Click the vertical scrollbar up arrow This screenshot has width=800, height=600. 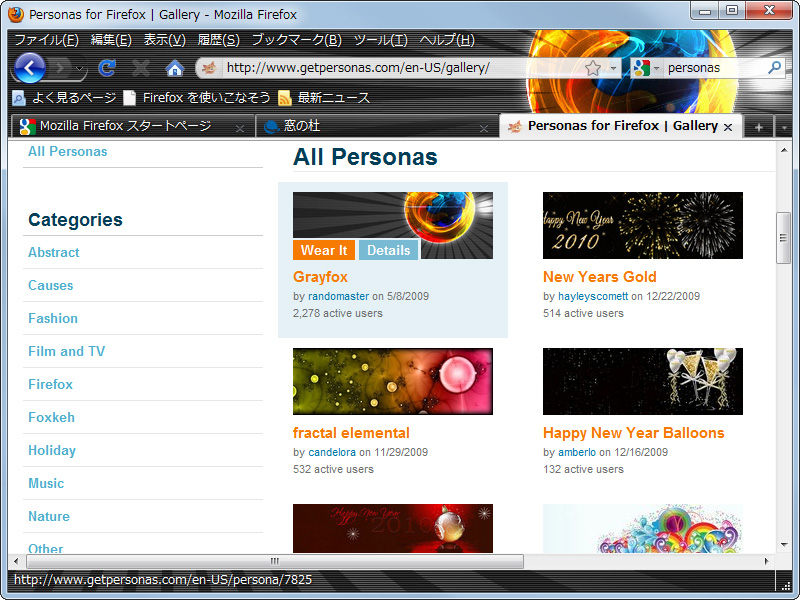click(784, 150)
